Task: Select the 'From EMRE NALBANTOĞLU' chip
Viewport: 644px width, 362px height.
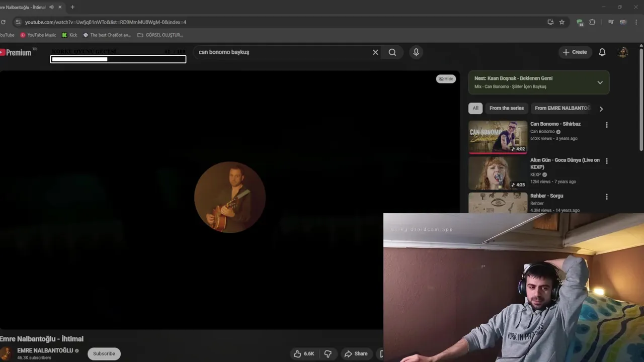Action: tap(561, 108)
